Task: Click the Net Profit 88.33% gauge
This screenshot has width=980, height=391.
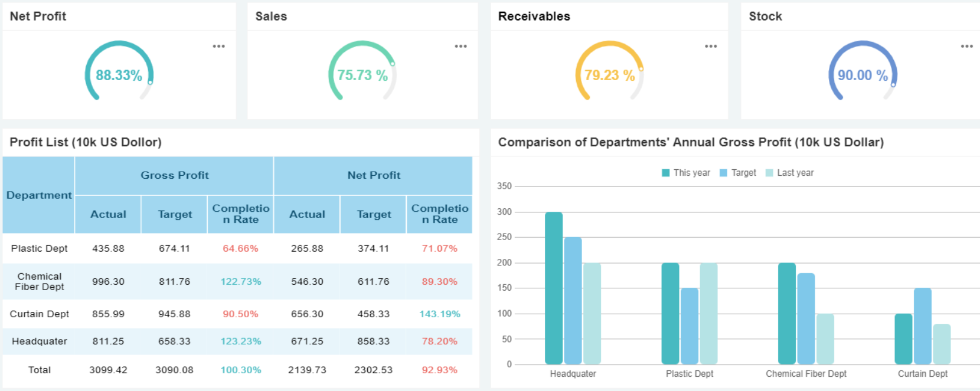Action: tap(119, 74)
